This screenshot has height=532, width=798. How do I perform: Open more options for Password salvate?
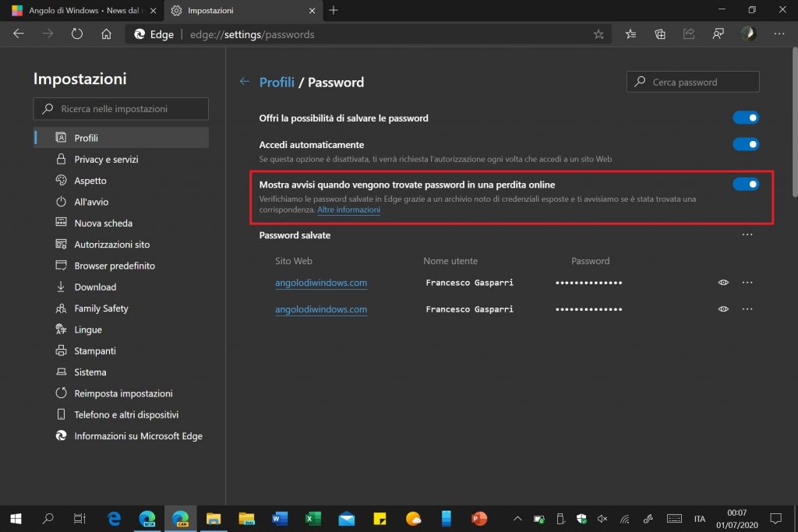747,234
